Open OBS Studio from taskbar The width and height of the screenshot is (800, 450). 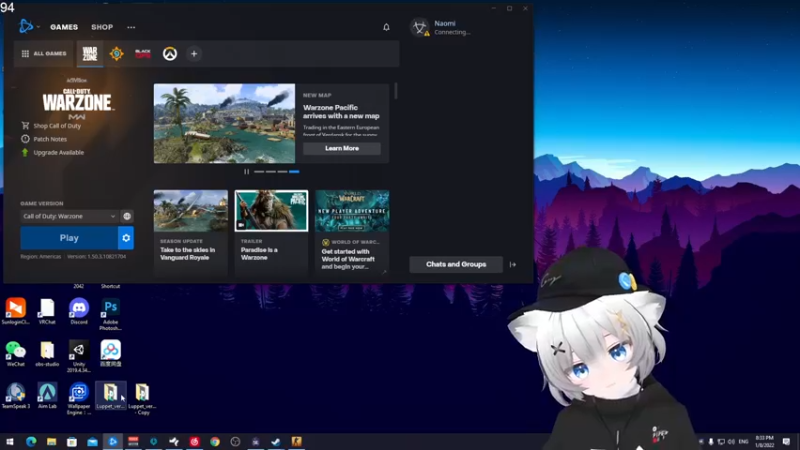coord(235,442)
